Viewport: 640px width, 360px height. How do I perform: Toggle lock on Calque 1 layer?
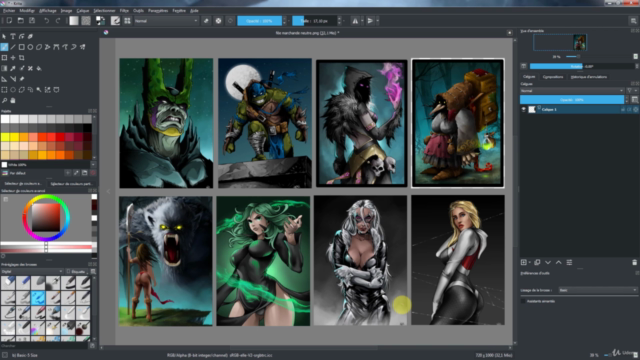click(x=623, y=109)
